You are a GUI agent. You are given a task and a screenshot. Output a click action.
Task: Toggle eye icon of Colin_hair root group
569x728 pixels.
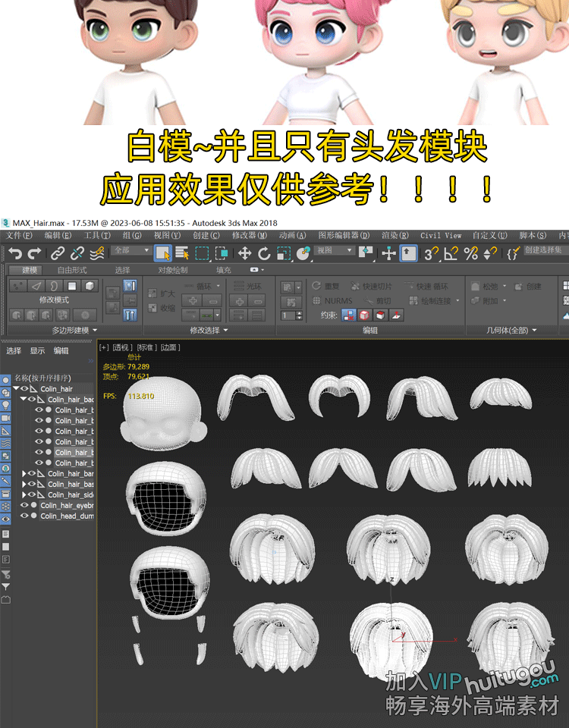pyautogui.click(x=24, y=388)
